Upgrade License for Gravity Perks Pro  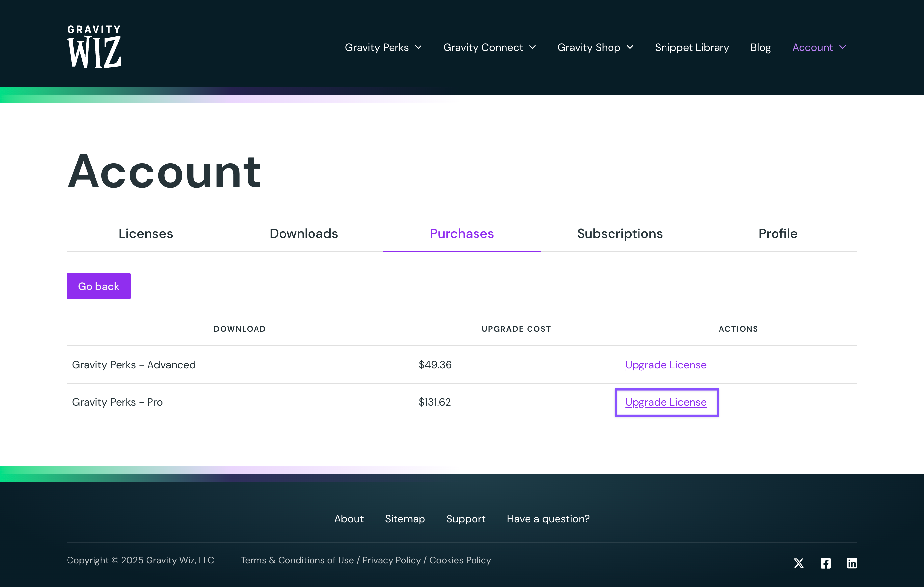click(666, 402)
